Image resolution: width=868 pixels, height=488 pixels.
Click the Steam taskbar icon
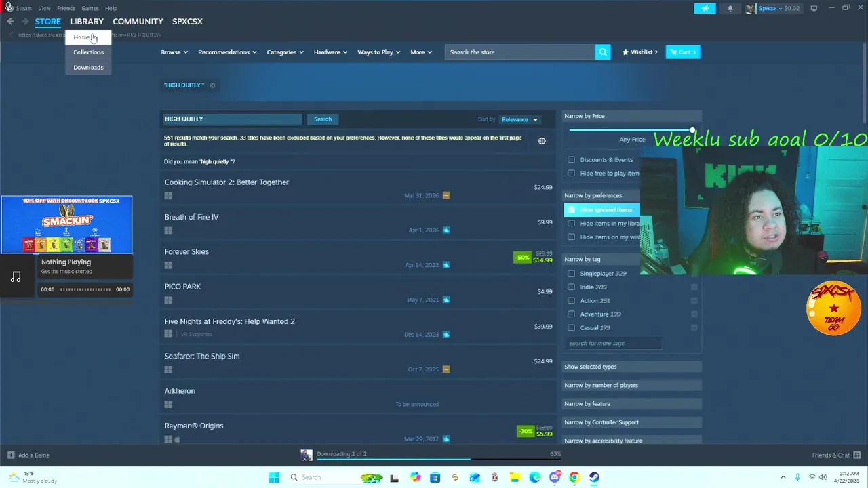click(594, 477)
